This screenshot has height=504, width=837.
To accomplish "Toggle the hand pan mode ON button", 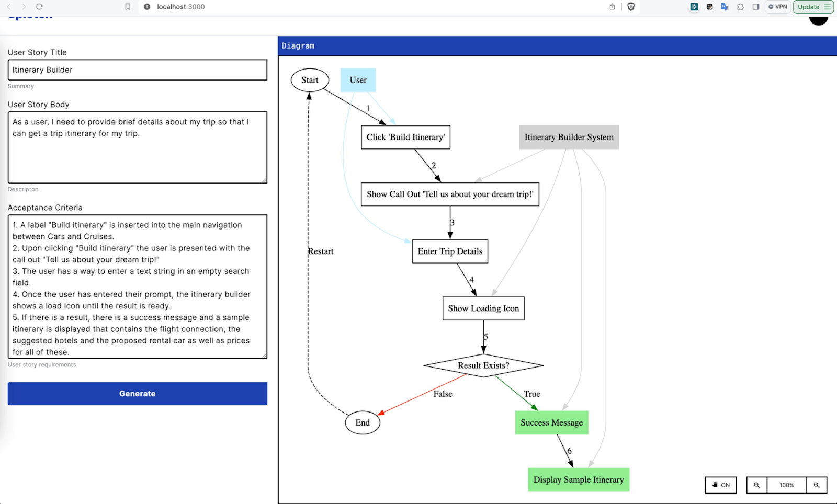I will click(720, 485).
